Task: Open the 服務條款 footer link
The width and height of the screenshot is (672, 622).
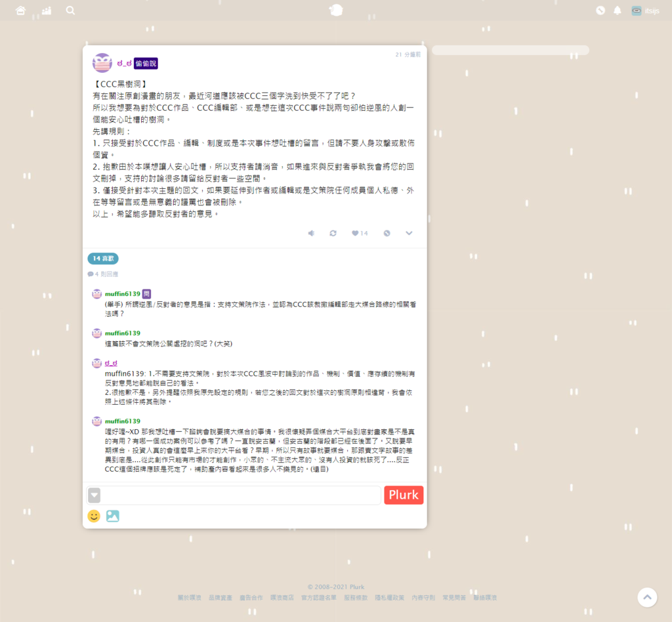Action: [356, 598]
